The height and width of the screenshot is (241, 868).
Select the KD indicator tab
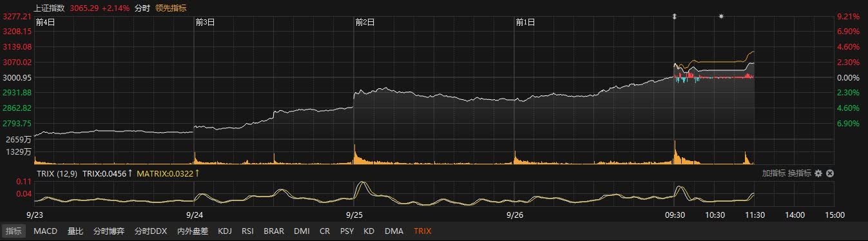tap(369, 231)
